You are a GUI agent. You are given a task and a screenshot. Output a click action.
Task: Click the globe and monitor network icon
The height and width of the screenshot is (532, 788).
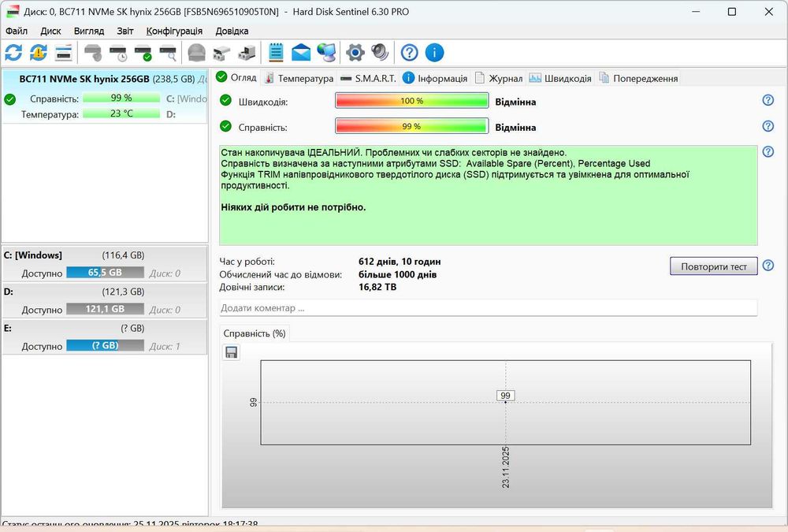[x=327, y=52]
